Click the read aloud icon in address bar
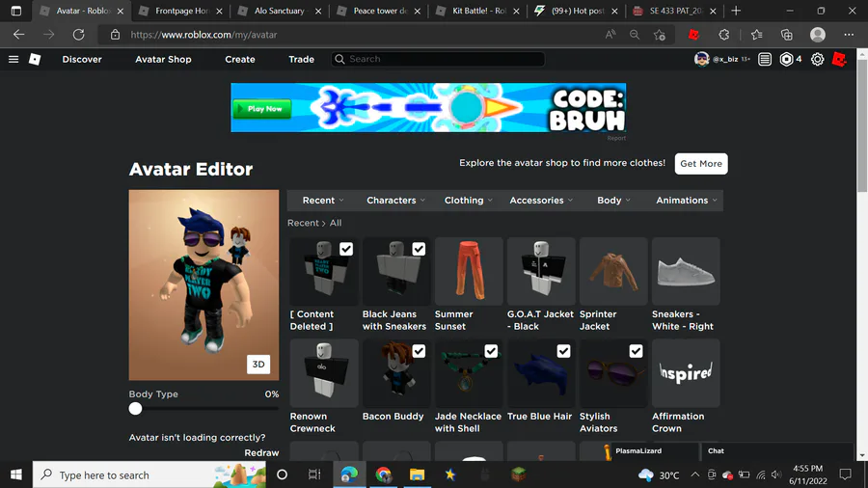The height and width of the screenshot is (488, 868). click(x=610, y=35)
